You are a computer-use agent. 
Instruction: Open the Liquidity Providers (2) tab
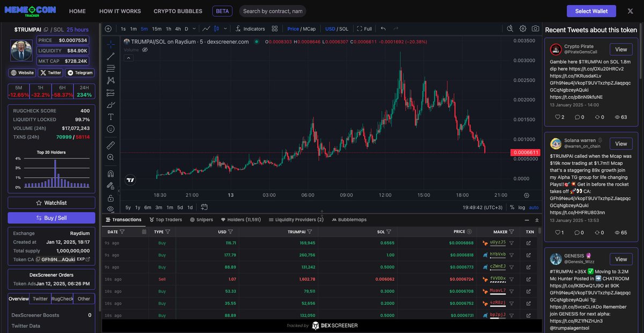click(296, 220)
